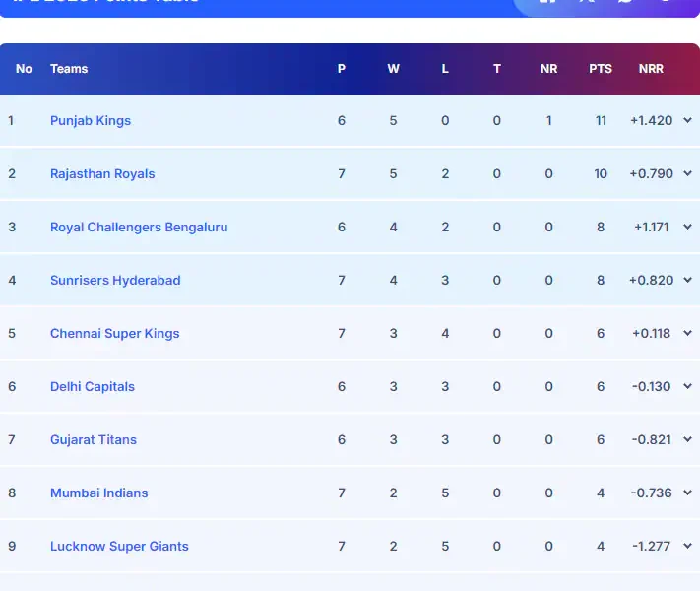Open the Sunrisers Hyderabad team link
The image size is (700, 591).
[x=115, y=280]
